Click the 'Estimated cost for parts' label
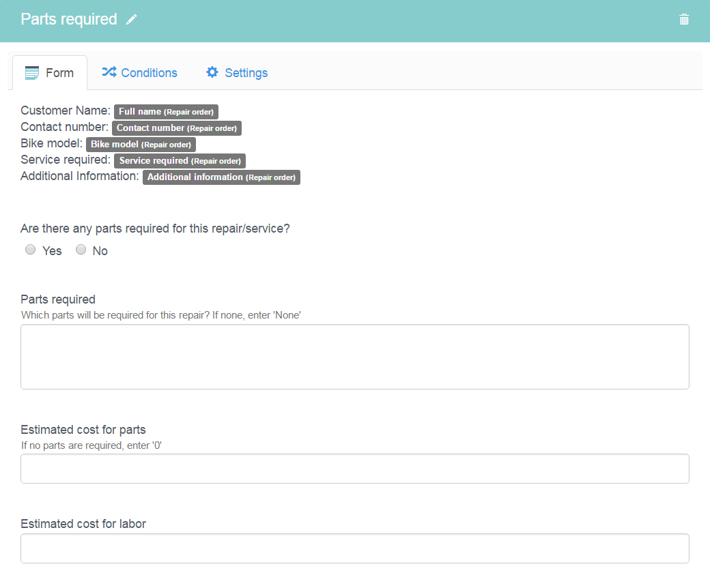Viewport: 710px width, 588px height. click(x=83, y=430)
